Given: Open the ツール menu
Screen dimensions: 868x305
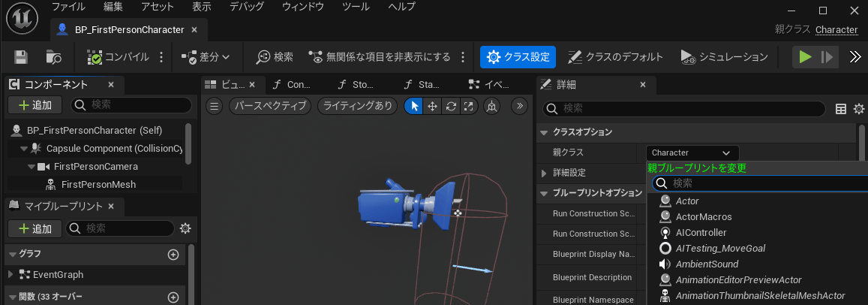Looking at the screenshot, I should (356, 8).
